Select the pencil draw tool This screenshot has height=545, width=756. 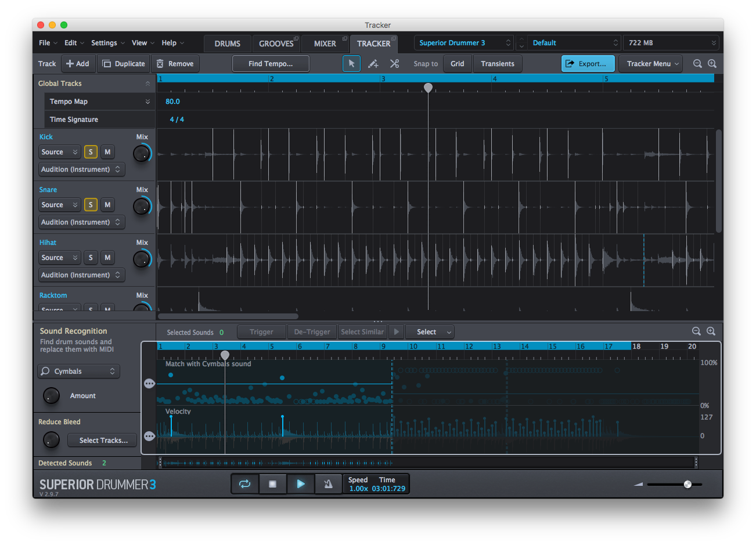click(373, 64)
